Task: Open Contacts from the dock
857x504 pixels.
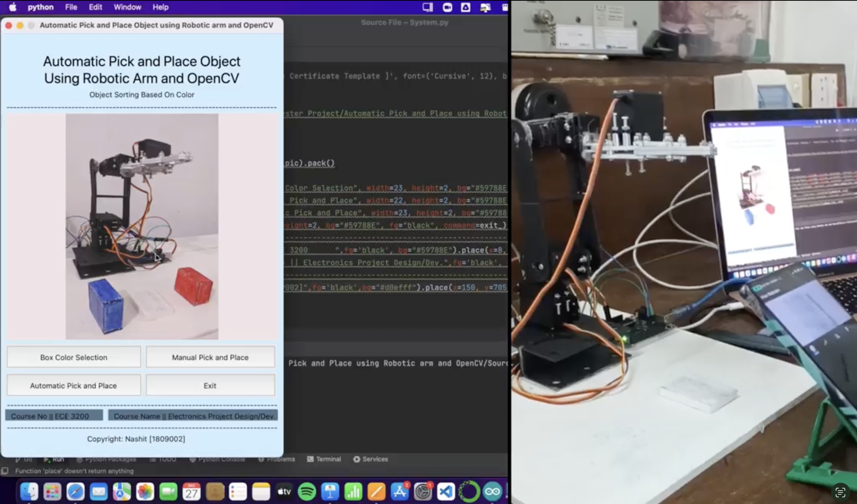Action: click(x=215, y=491)
